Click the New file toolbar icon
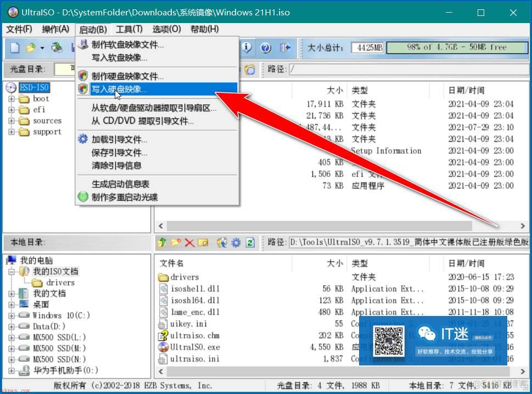 point(15,48)
